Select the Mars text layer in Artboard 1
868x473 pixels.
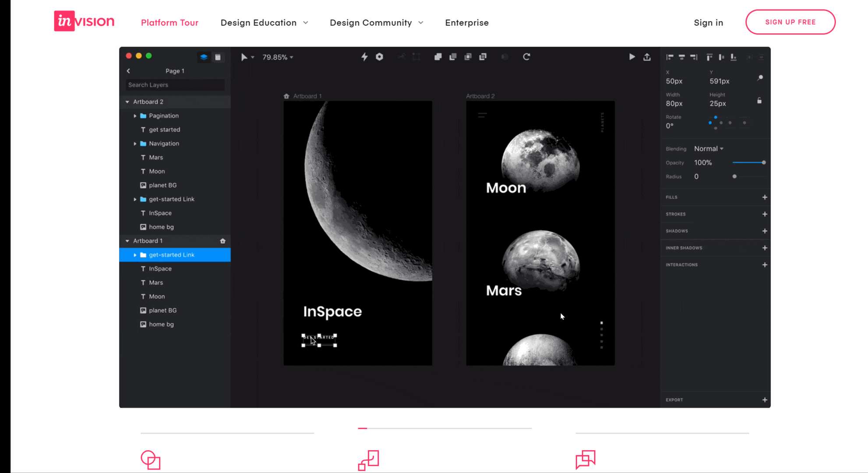point(155,282)
